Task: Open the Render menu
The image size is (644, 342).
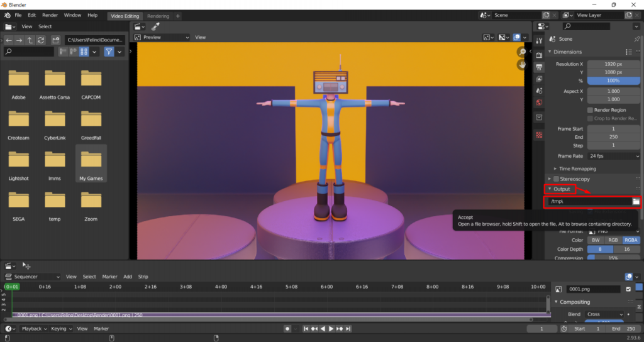Action: point(50,14)
